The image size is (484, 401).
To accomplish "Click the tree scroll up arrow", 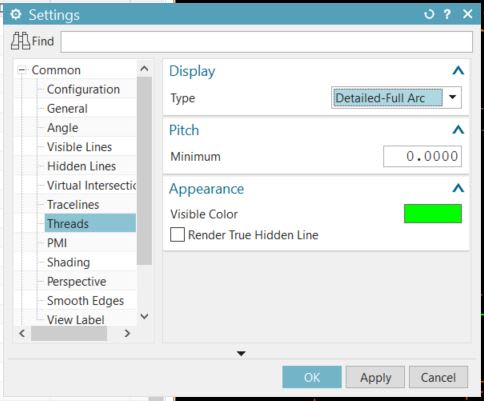I will pos(144,69).
